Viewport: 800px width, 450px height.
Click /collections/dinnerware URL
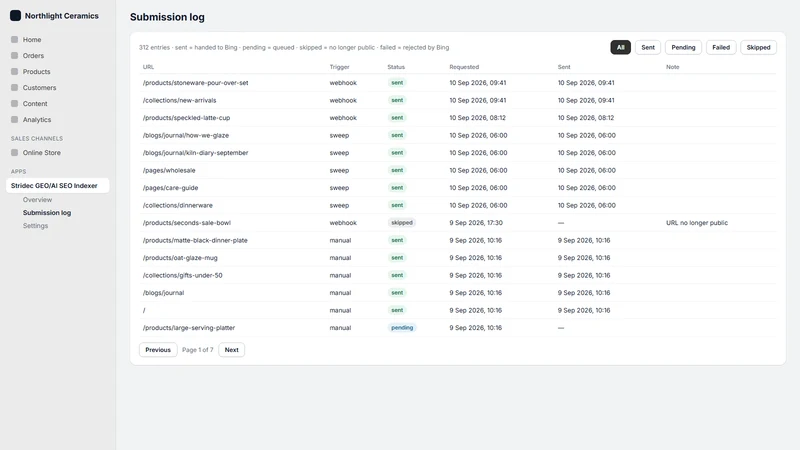click(178, 205)
